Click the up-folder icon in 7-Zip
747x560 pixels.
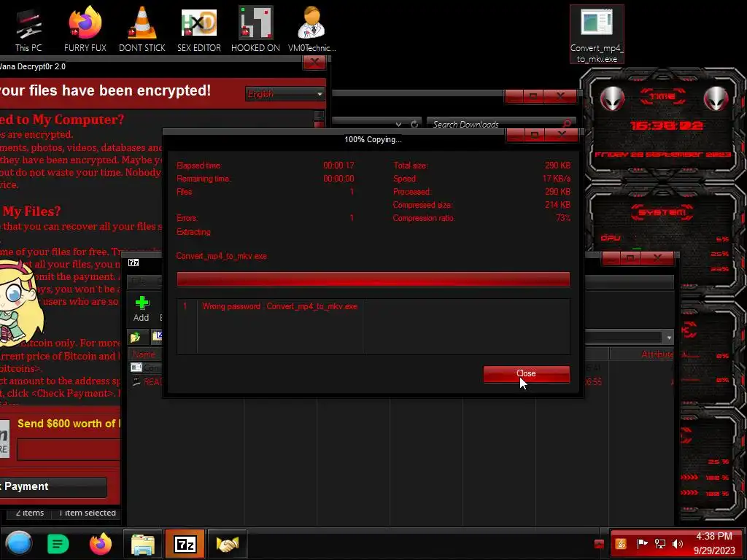pyautogui.click(x=135, y=337)
